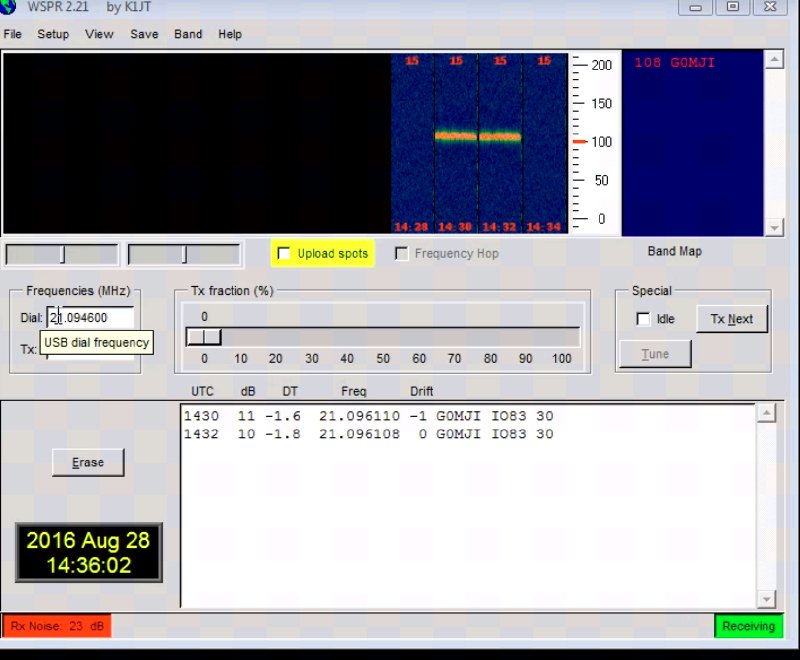Click the Band Map scroll down arrow

pyautogui.click(x=773, y=227)
